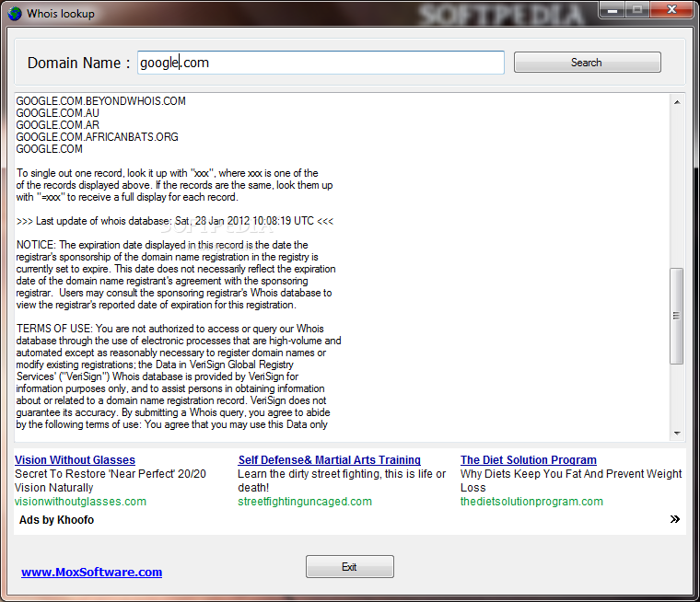Select the GOOGLE.COM.BEYONDWHOIS.COM result line
Screen dimensions: 700x602
point(101,101)
